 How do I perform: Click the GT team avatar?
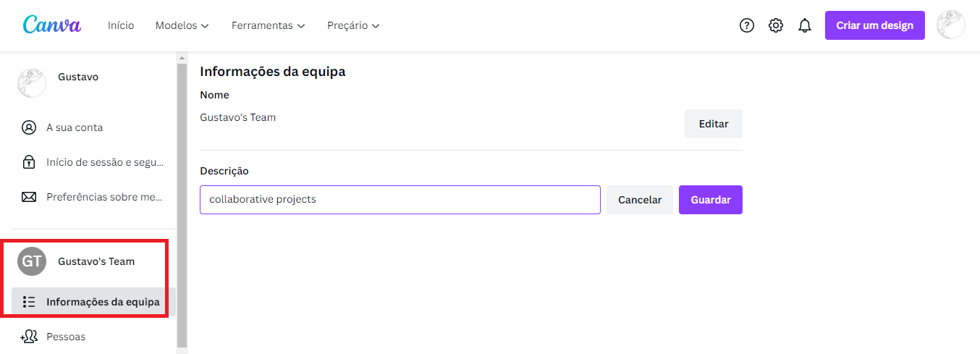[x=32, y=261]
